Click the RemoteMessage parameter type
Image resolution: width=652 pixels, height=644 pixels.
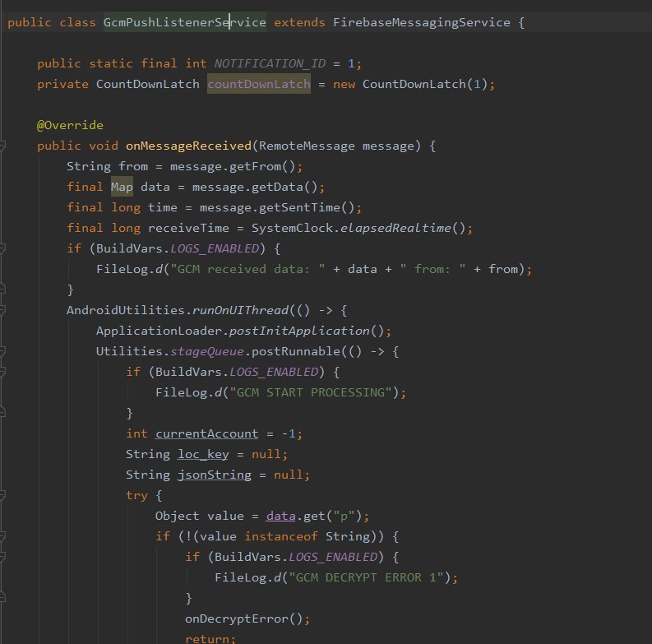tap(307, 146)
